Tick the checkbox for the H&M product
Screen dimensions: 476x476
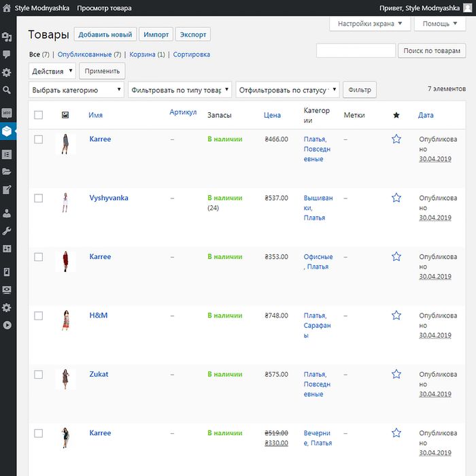[38, 316]
